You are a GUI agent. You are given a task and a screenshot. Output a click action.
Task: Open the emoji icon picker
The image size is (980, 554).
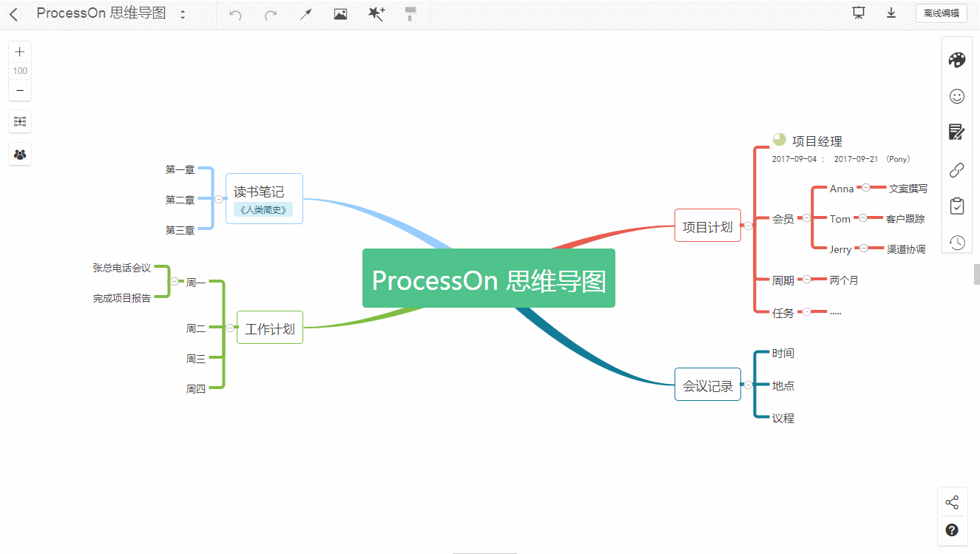point(957,96)
